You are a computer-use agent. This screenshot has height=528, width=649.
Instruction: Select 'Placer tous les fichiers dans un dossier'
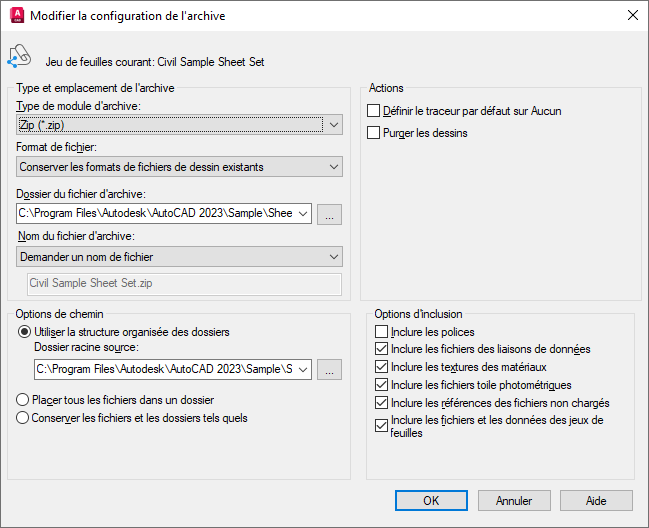tap(24, 400)
